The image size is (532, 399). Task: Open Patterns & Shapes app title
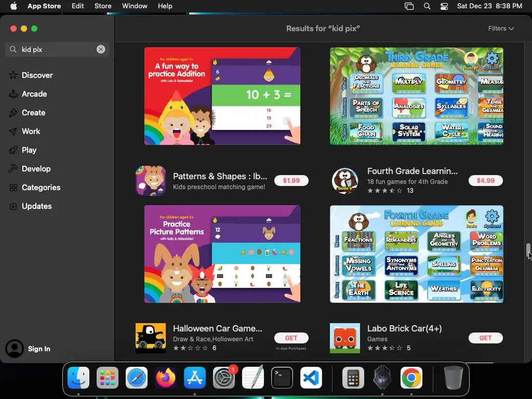click(220, 177)
